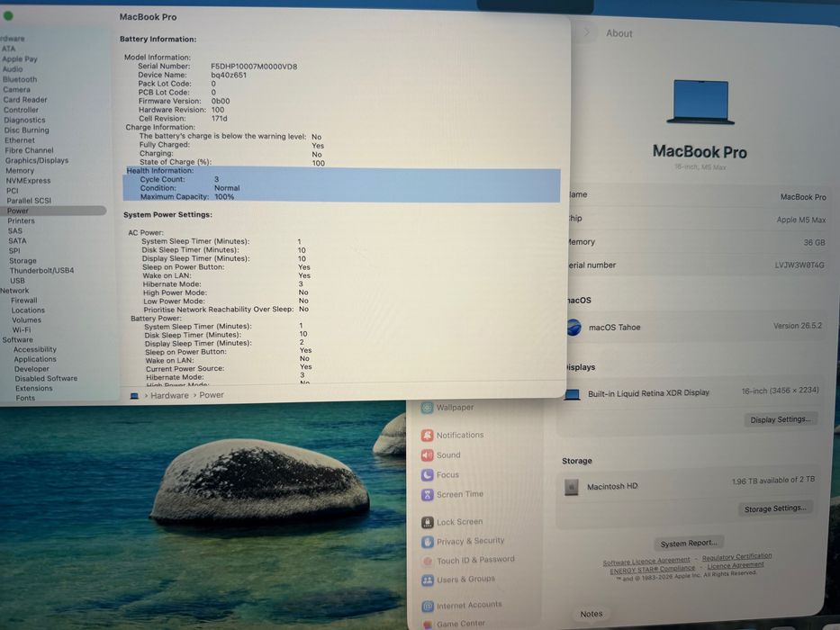
Task: Select Camera in hardware list
Action: tap(16, 89)
